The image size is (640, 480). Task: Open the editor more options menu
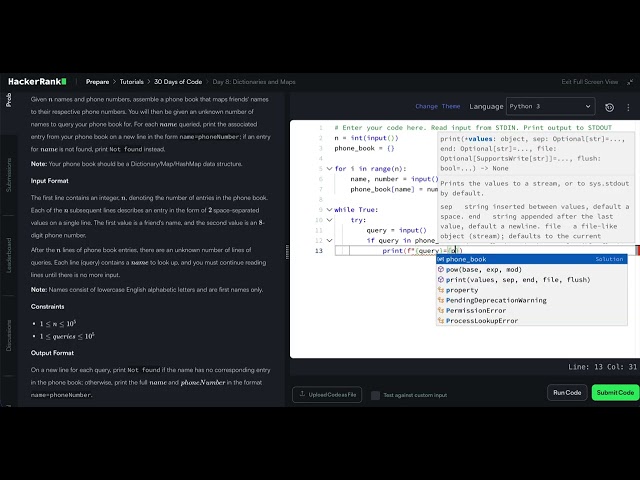coord(628,107)
